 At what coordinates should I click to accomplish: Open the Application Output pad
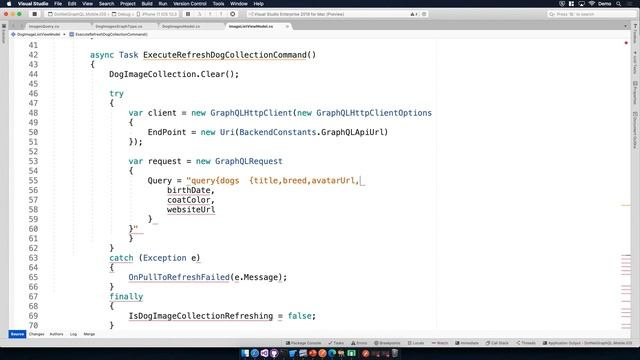587,343
